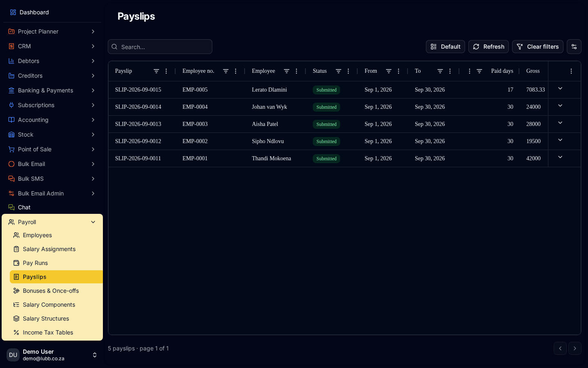Open the Payslip column options menu

tap(166, 71)
